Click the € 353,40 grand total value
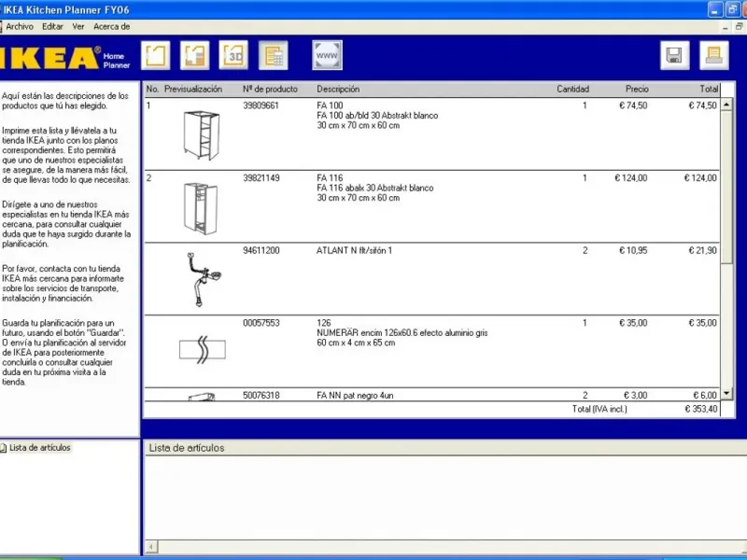This screenshot has width=747, height=560. [x=701, y=409]
